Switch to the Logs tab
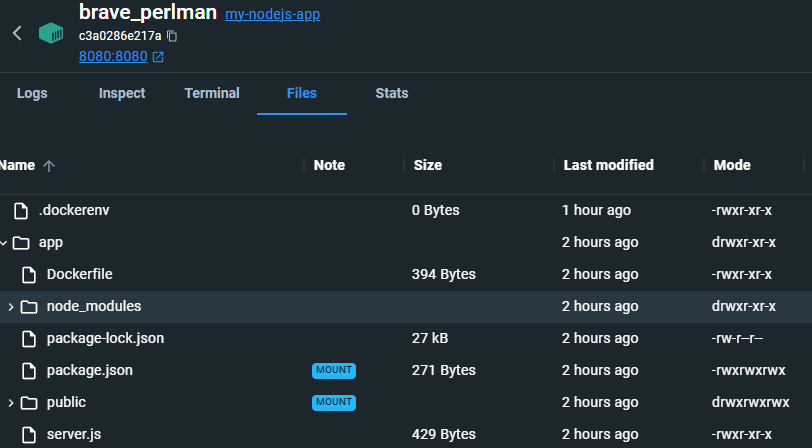This screenshot has height=448, width=812. pyautogui.click(x=32, y=93)
